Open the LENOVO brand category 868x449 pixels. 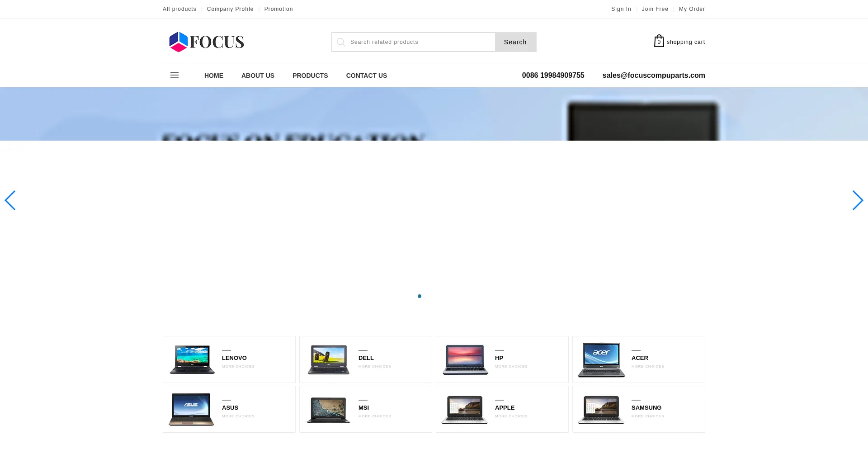point(234,358)
